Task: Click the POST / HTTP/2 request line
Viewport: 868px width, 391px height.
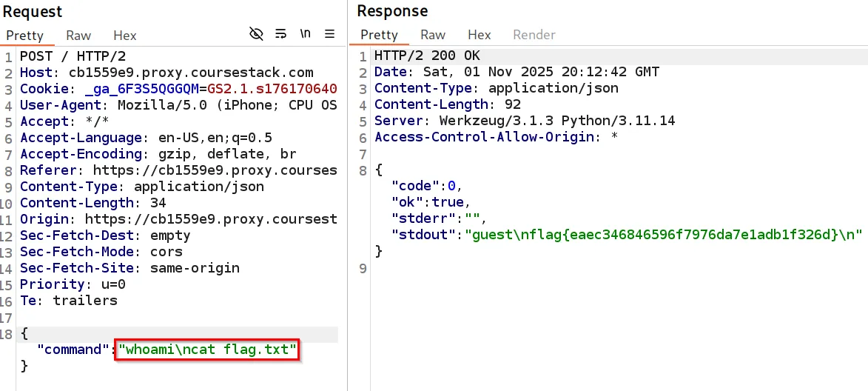Action: (x=72, y=56)
